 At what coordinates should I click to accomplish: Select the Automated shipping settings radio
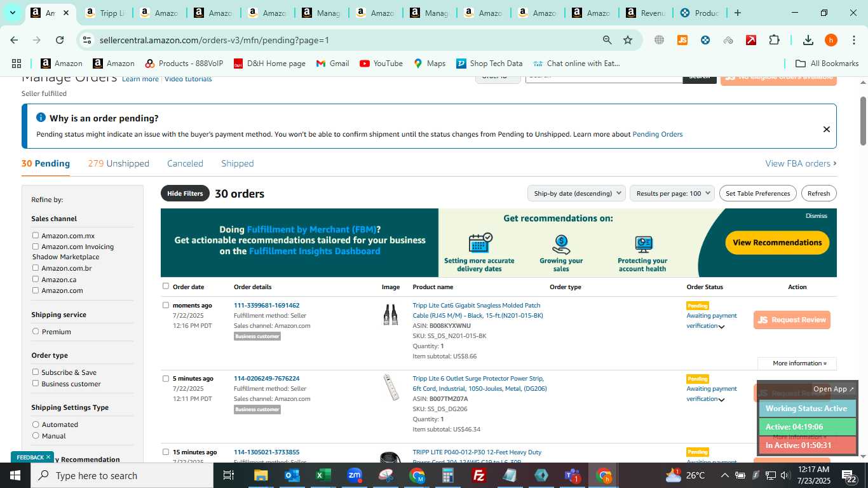click(x=36, y=424)
